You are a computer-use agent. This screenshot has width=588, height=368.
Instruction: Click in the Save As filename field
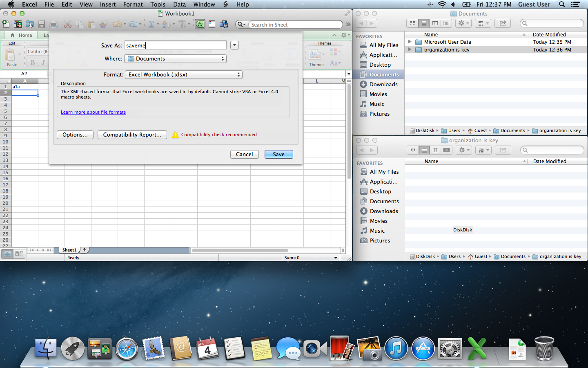(176, 45)
